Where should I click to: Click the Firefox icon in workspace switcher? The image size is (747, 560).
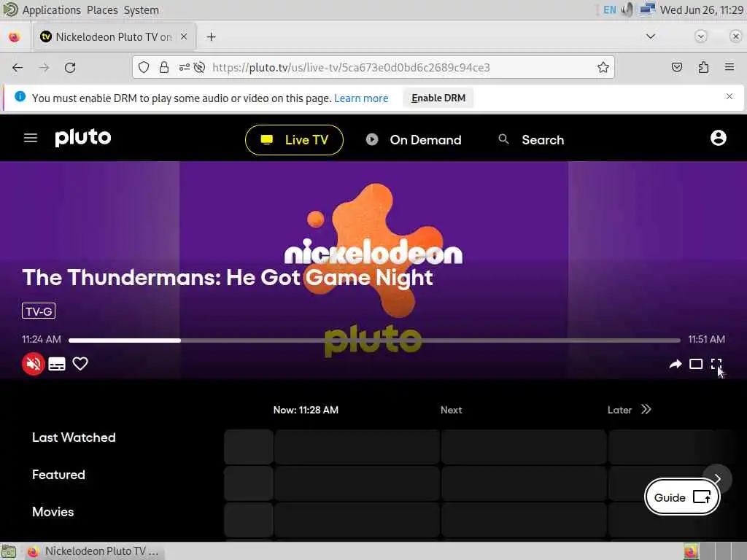[x=691, y=551]
